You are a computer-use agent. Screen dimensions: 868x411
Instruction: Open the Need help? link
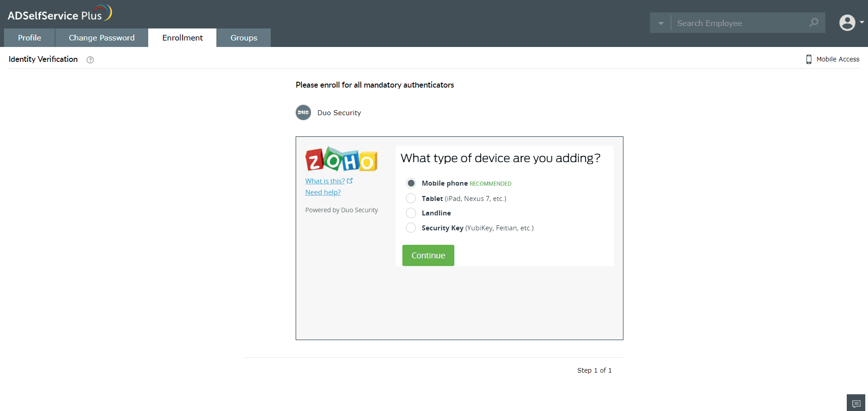click(x=323, y=192)
